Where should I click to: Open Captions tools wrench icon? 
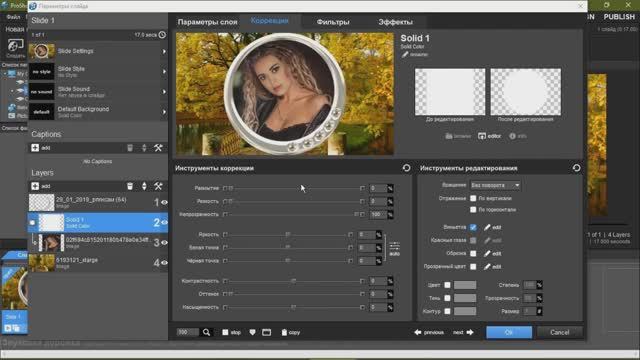point(158,148)
